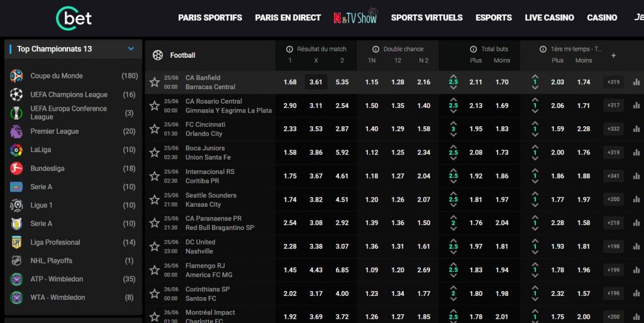644x323 pixels.
Task: Select the UEFA Champions League ball icon
Action: click(16, 94)
